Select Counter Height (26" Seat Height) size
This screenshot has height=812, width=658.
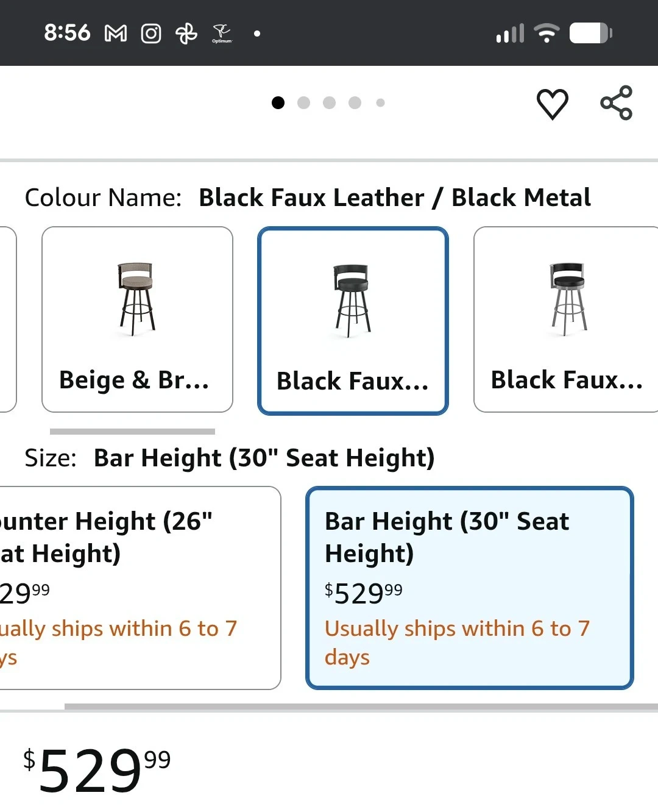139,588
